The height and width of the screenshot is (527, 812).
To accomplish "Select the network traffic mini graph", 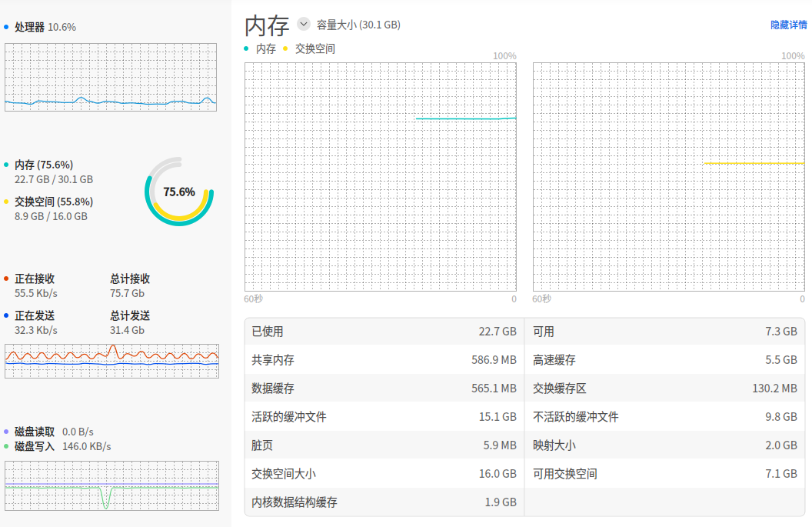I will click(x=111, y=361).
